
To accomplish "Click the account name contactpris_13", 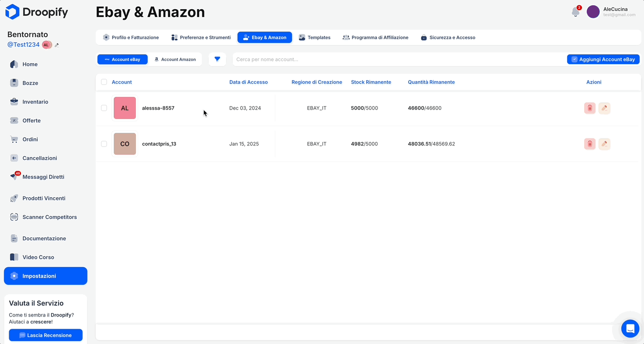I will click(x=159, y=144).
